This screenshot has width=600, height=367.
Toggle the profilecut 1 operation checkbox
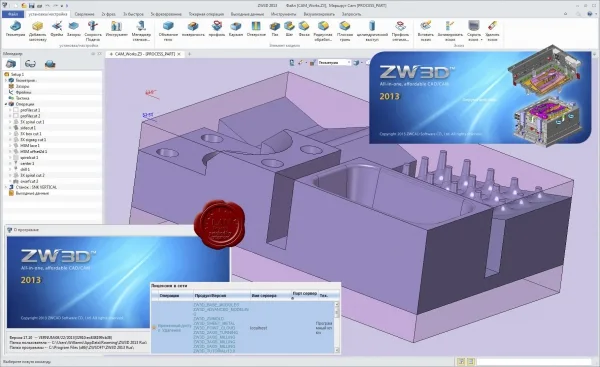[x=16, y=110]
